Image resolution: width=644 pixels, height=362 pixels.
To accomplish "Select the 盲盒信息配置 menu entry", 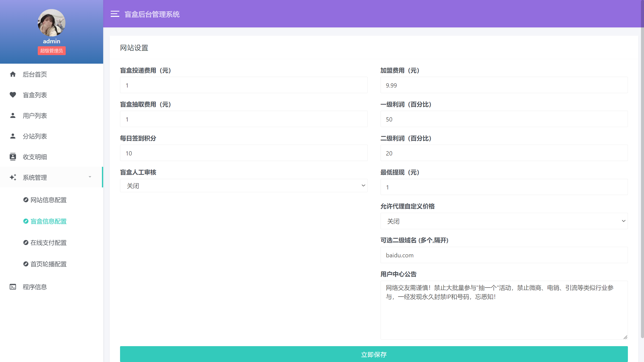I will (48, 221).
